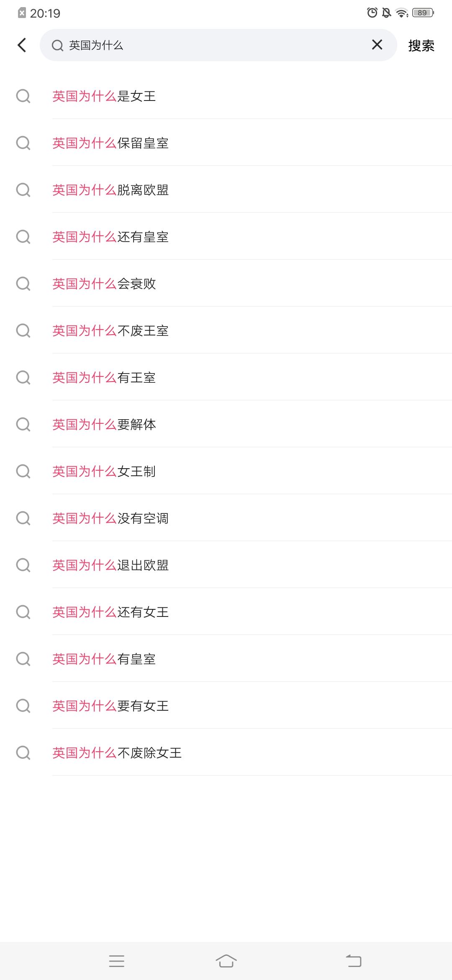Clear the search text with X icon
Viewport: 452px width, 980px height.
377,45
